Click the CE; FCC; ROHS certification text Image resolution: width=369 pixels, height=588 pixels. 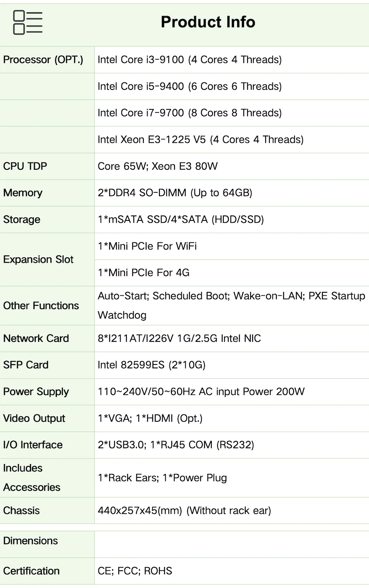coord(135,571)
